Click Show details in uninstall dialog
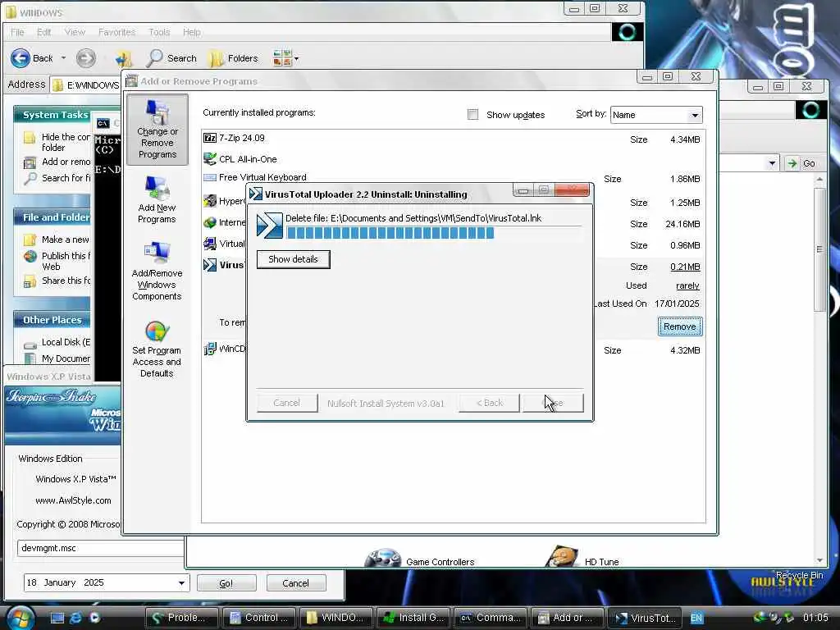840x630 pixels. 293,259
